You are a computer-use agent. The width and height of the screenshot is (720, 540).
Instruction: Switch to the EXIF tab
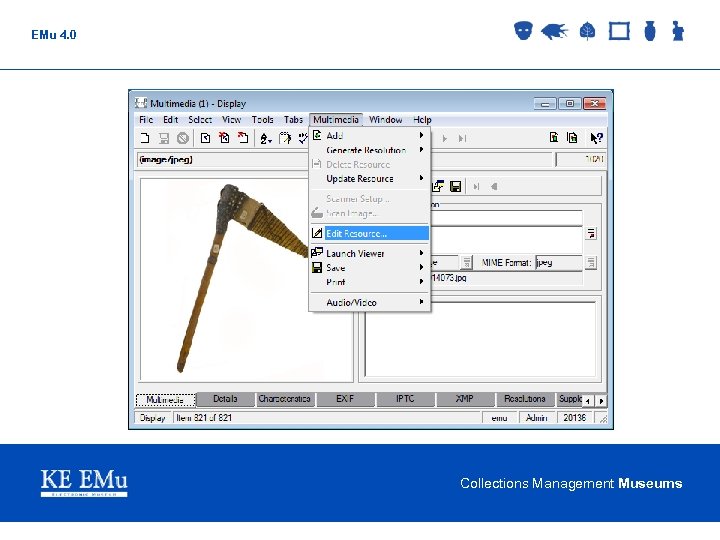coord(345,399)
